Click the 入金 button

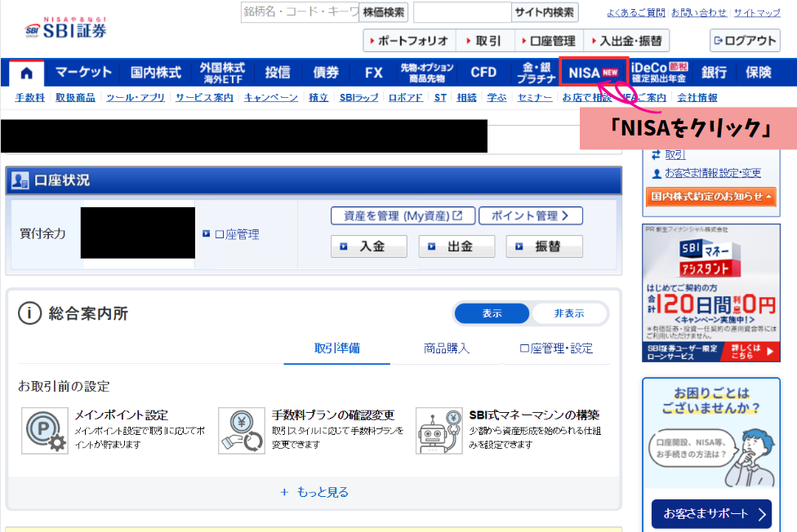368,246
